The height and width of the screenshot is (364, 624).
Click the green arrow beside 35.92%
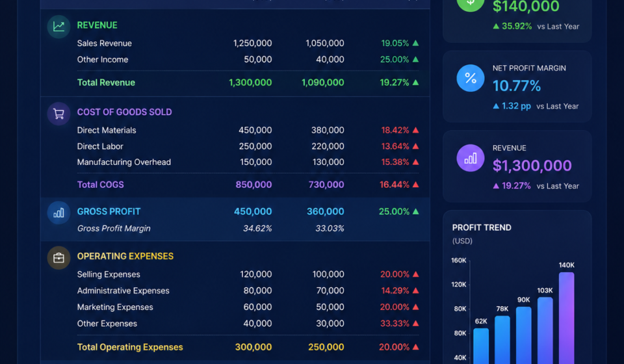(x=496, y=26)
